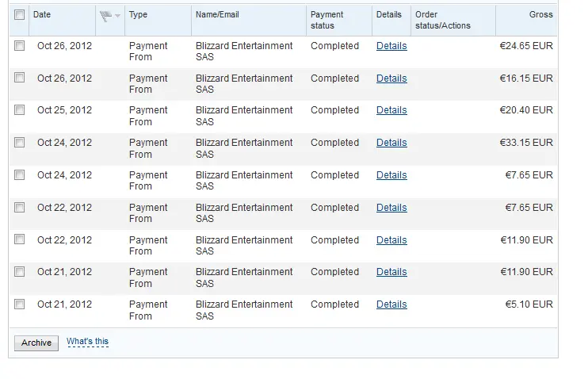Check the box for the €33.15 EUR payment

click(x=20, y=143)
